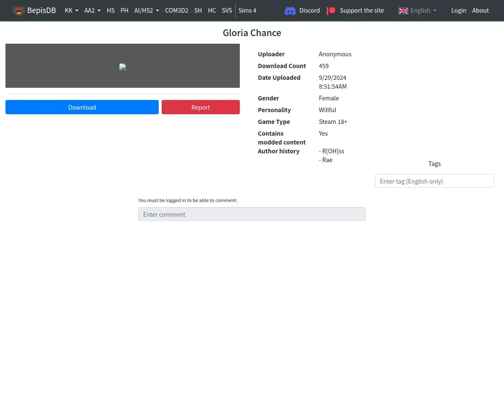The width and height of the screenshot is (504, 420).
Task: Click Support the site link
Action: tap(362, 10)
